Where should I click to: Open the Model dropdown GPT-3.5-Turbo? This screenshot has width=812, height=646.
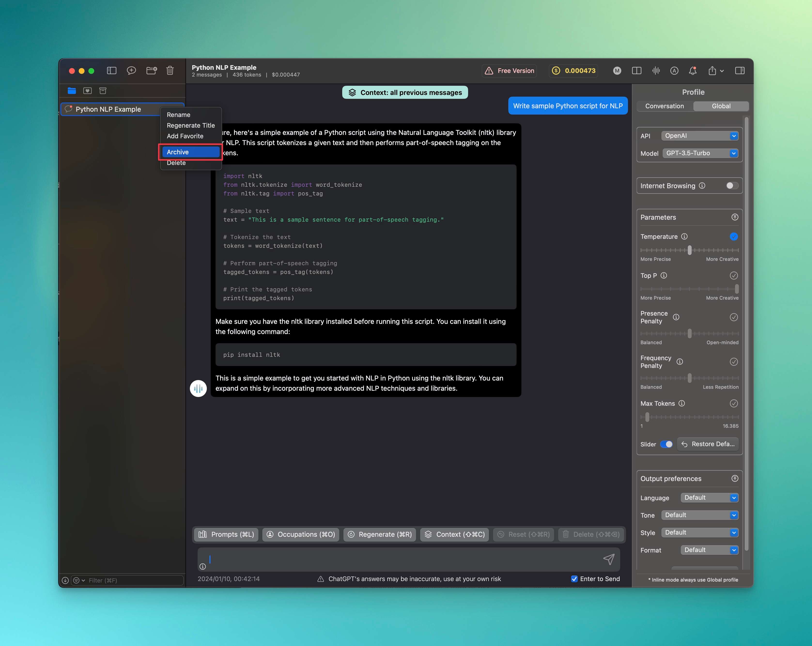(x=700, y=153)
